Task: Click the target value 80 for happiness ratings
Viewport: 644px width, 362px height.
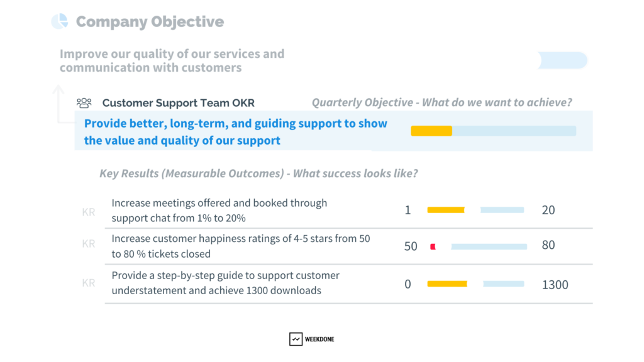Action: pyautogui.click(x=548, y=244)
